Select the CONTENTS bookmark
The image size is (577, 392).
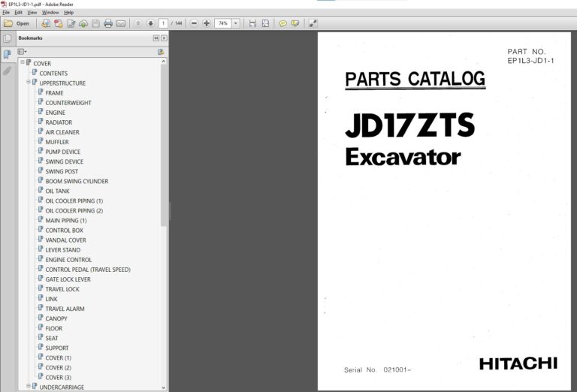(53, 73)
